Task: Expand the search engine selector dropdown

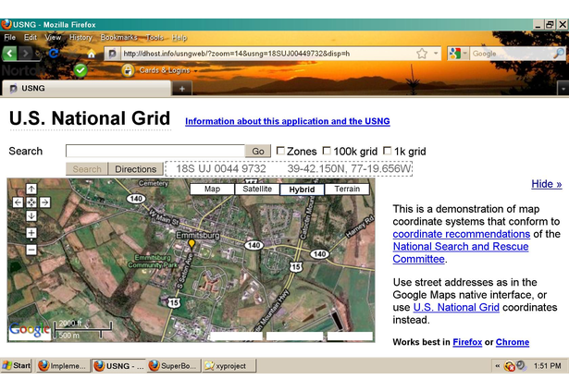Action: [457, 54]
